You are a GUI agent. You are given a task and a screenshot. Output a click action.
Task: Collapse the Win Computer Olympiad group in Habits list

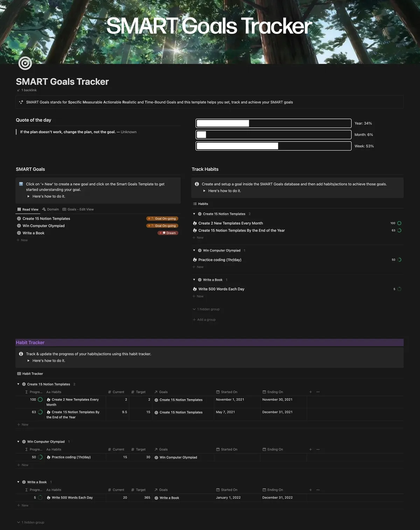(x=194, y=250)
